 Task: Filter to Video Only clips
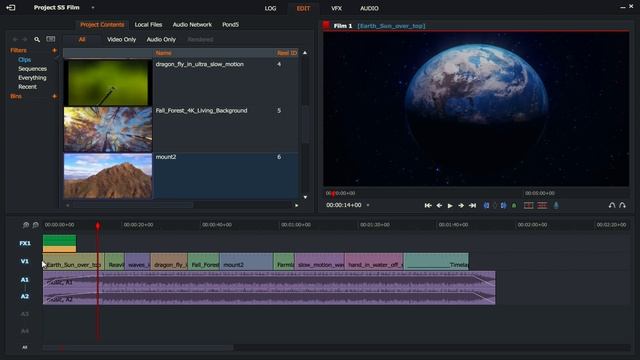point(121,40)
